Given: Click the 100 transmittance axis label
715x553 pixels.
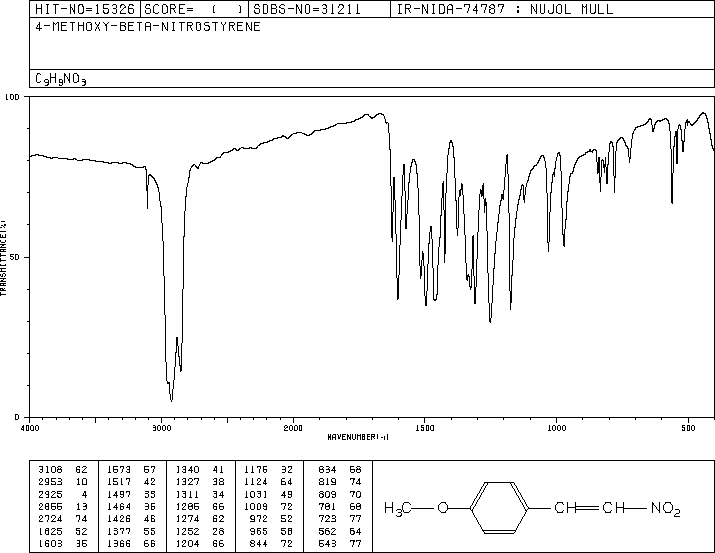Looking at the screenshot, I should pos(12,97).
